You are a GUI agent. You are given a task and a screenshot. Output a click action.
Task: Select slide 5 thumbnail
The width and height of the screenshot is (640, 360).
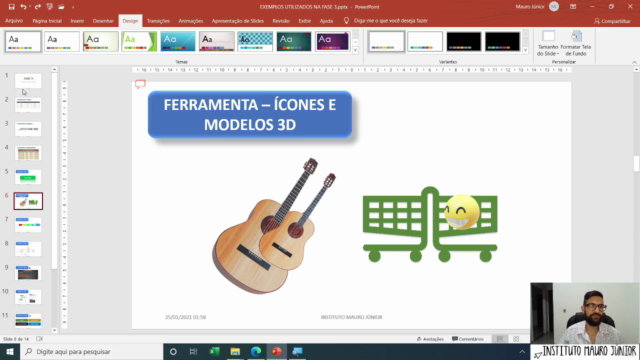pos(28,177)
